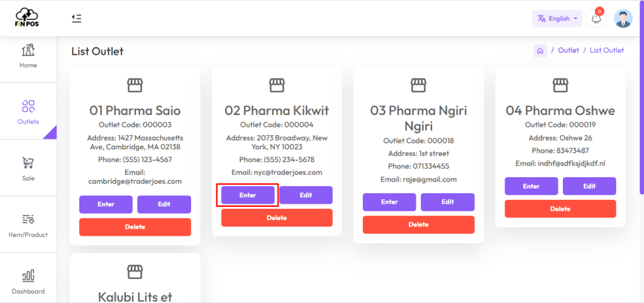This screenshot has height=303, width=644.
Task: Click the Outlet breadcrumb link
Action: [x=569, y=50]
